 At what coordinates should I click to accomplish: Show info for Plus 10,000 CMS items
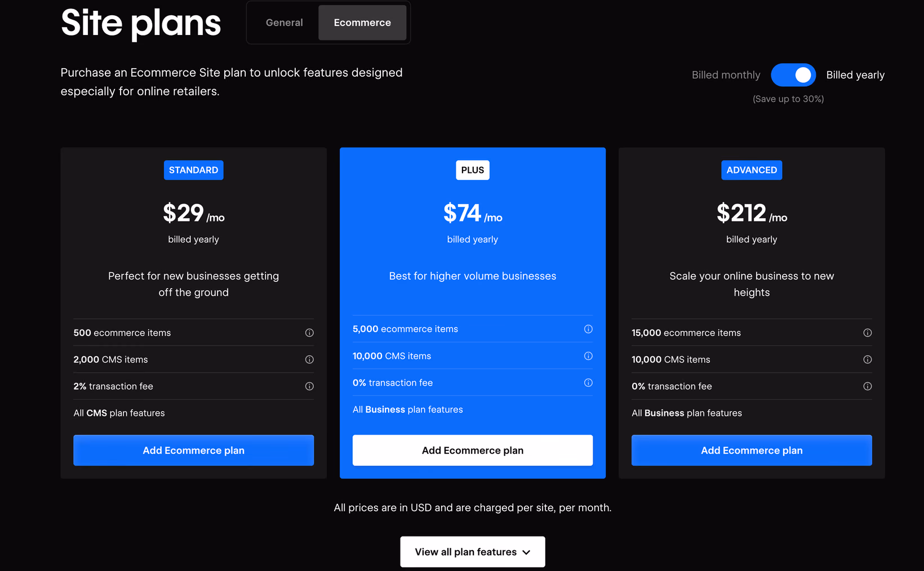pyautogui.click(x=588, y=356)
